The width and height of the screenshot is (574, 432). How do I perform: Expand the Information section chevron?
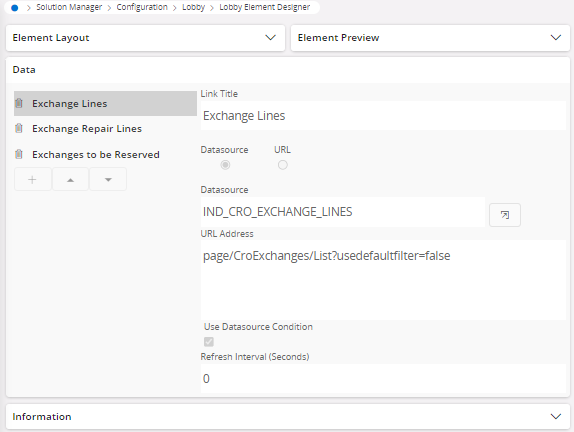556,417
